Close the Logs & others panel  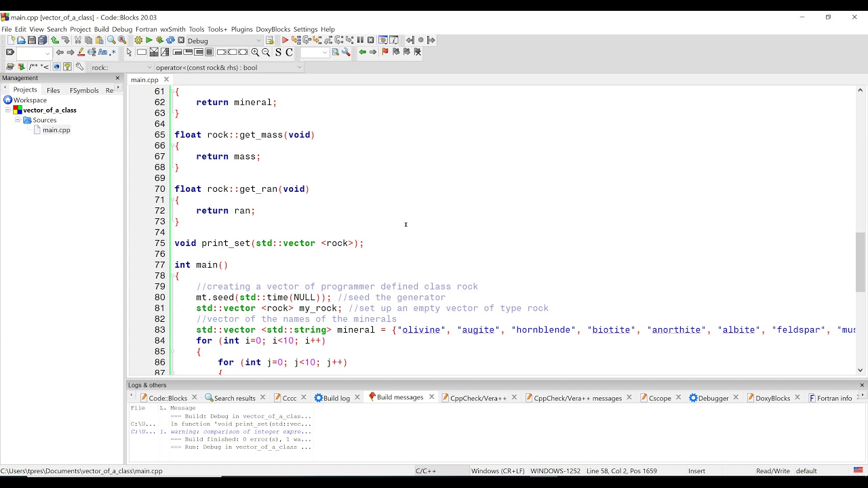[862, 385]
